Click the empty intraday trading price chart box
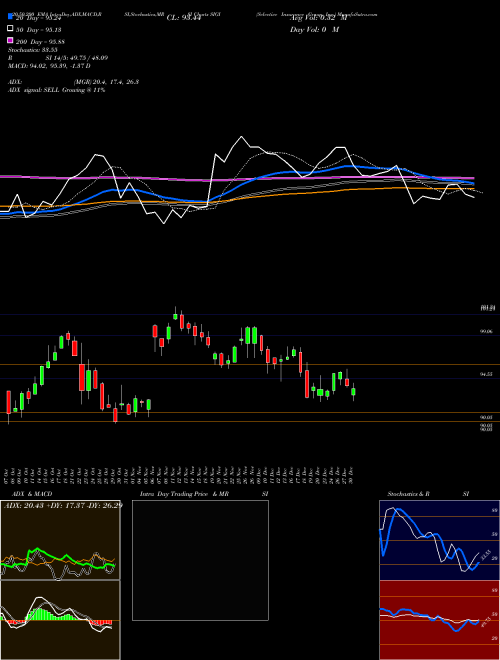 coord(200,560)
